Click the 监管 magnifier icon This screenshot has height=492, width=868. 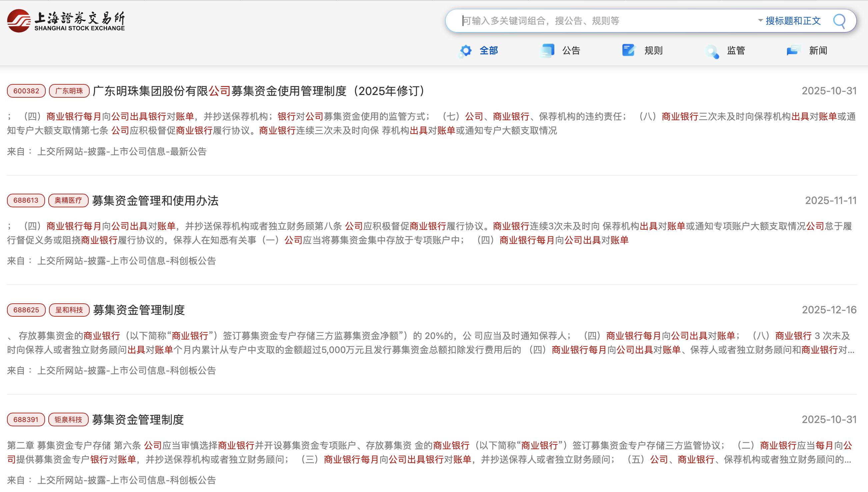click(712, 51)
